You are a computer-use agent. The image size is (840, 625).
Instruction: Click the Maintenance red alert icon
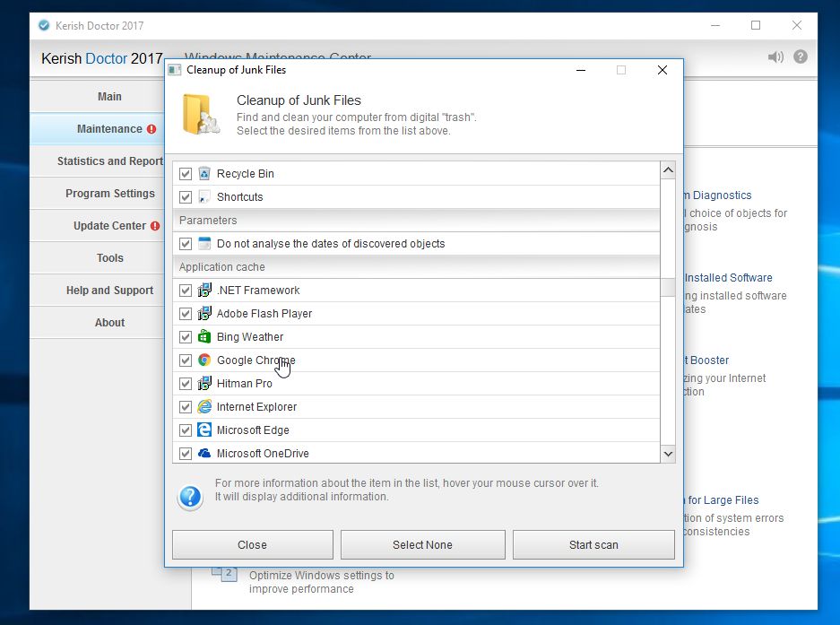tap(152, 129)
